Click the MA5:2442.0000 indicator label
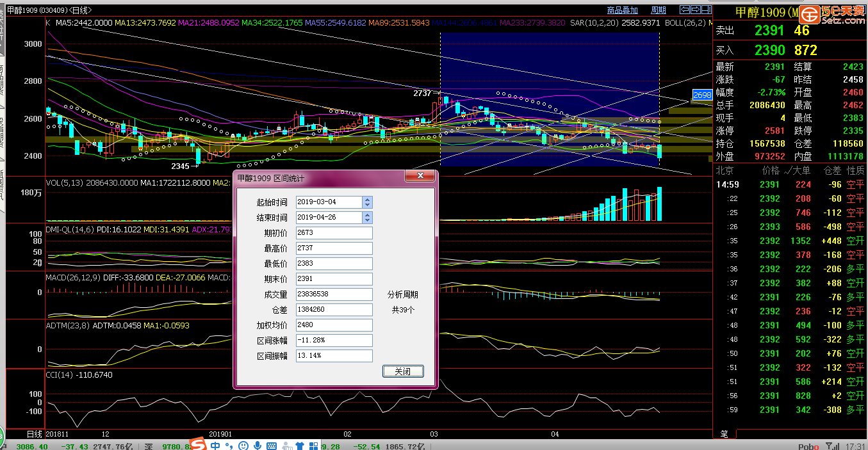This screenshot has width=868, height=450. [x=84, y=22]
